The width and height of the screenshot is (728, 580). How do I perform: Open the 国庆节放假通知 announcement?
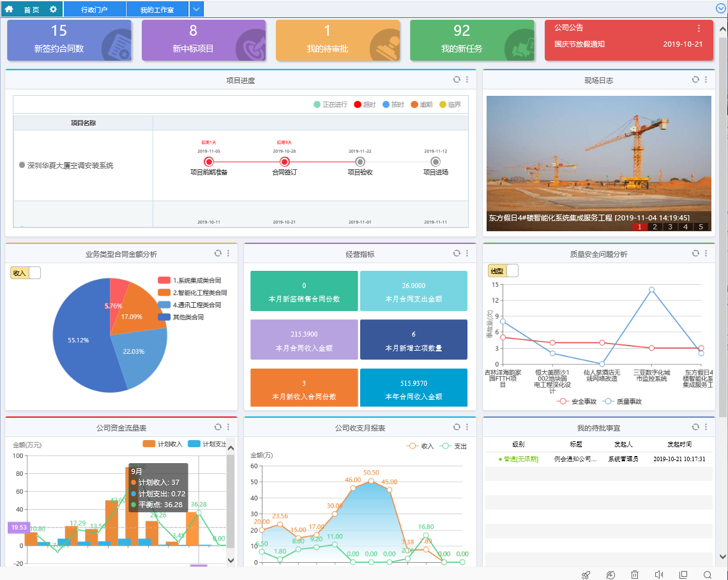coord(579,44)
